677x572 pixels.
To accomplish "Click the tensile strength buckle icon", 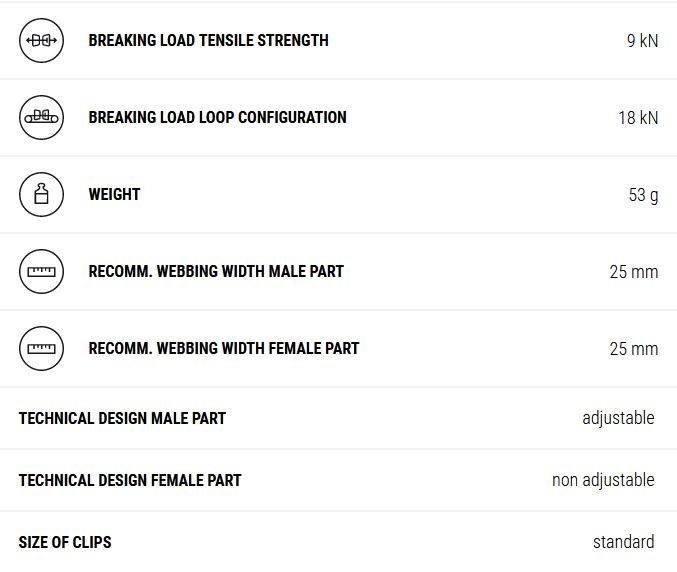I will 41,41.
